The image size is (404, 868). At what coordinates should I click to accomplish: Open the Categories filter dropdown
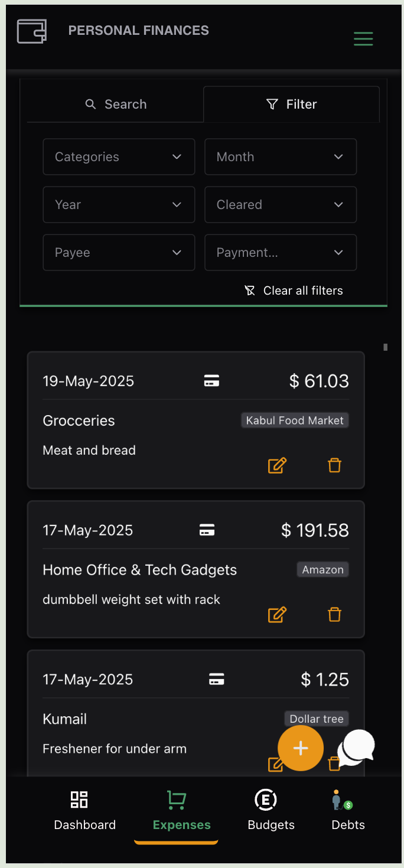[x=118, y=156]
